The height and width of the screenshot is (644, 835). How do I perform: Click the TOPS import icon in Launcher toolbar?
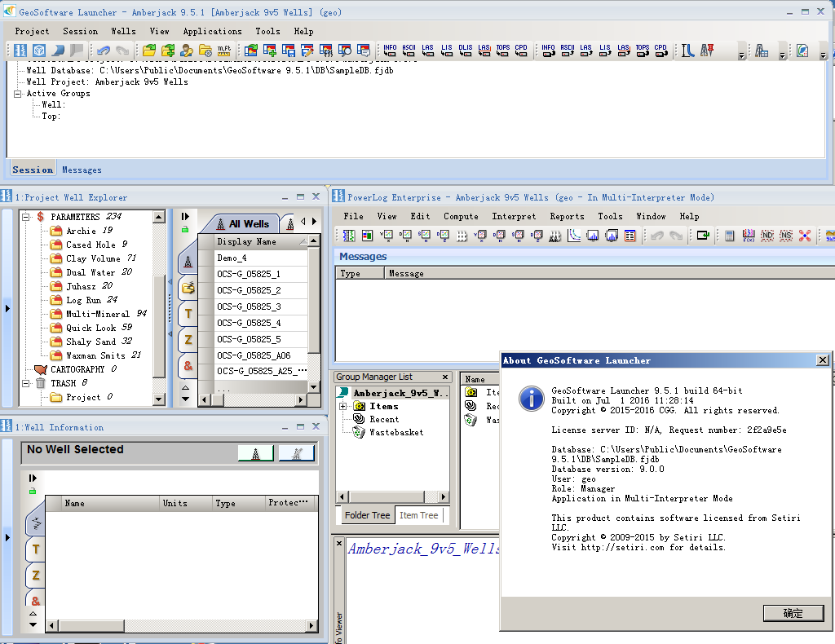click(502, 51)
